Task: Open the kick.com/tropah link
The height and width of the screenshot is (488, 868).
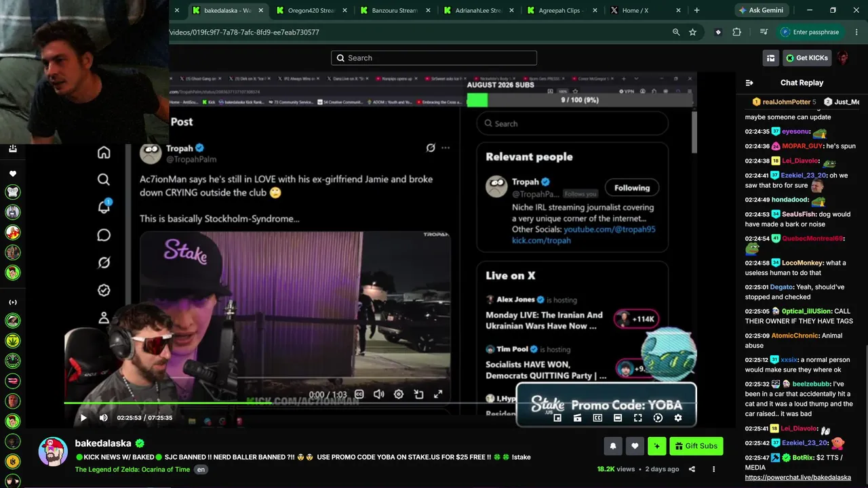Action: pyautogui.click(x=541, y=240)
